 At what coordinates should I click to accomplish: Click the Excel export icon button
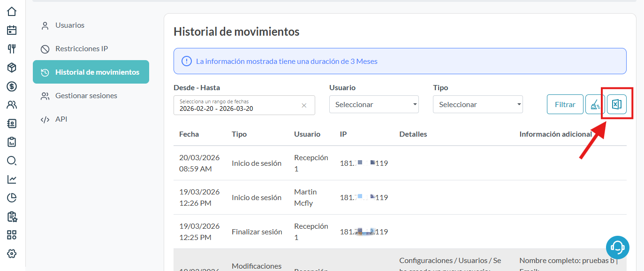(617, 104)
